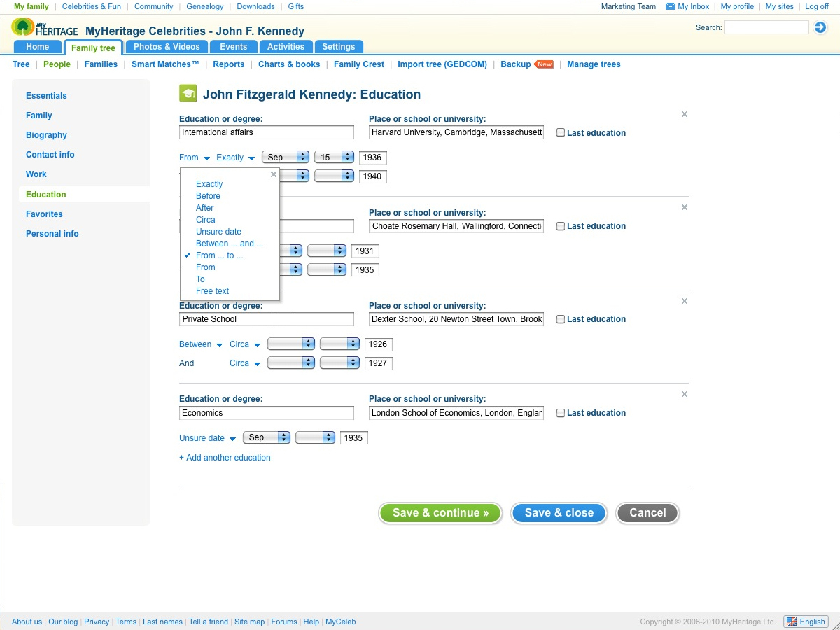Select Before in the date popup
This screenshot has width=840, height=630.
click(x=208, y=196)
